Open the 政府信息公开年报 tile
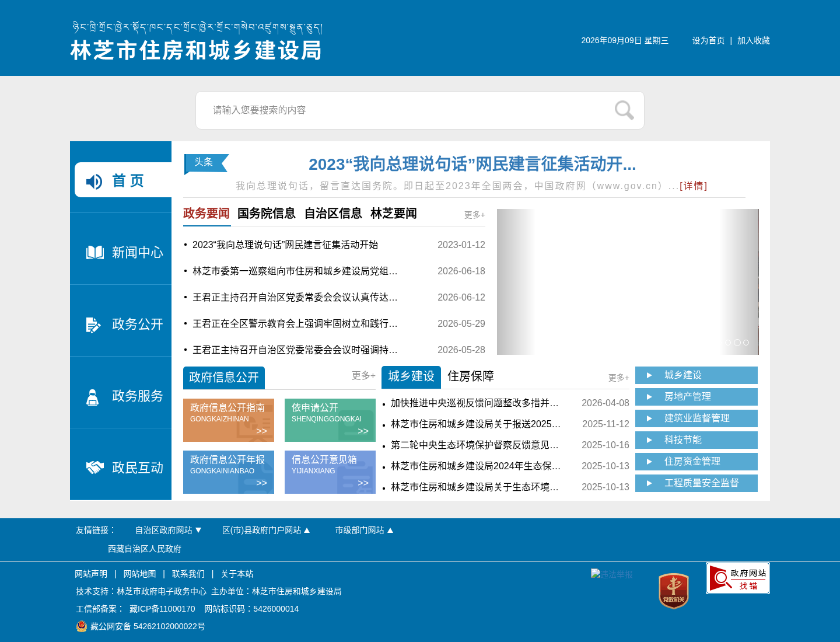This screenshot has height=642, width=840. [229, 472]
